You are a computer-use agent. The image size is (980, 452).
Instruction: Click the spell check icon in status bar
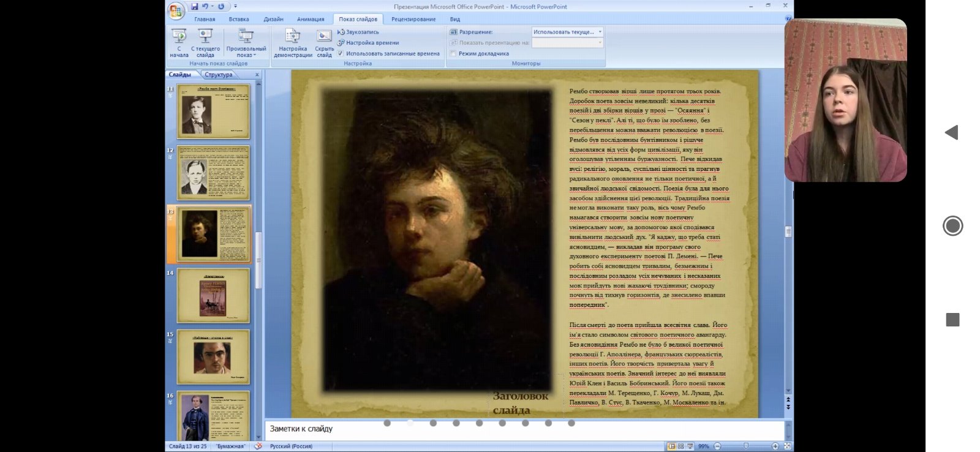(x=258, y=446)
